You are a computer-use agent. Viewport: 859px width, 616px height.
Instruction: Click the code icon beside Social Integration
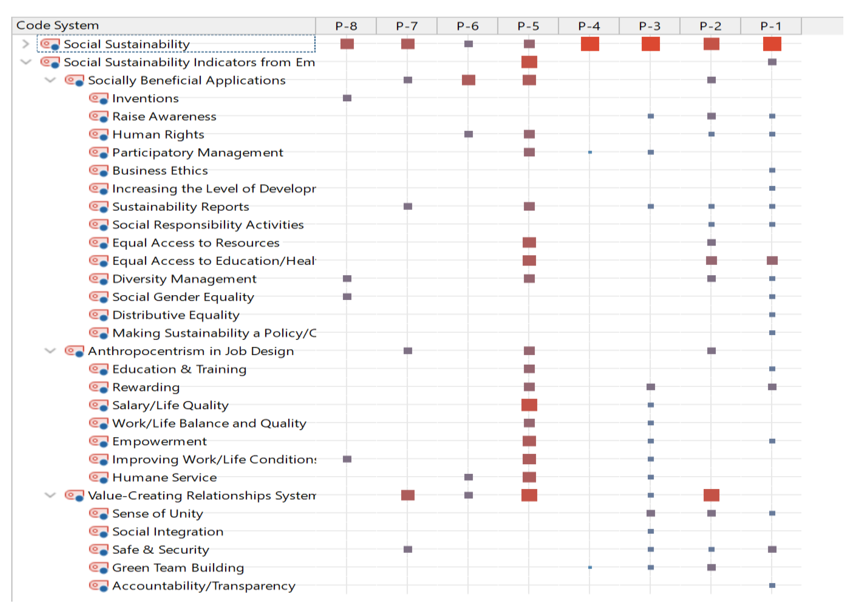(99, 531)
